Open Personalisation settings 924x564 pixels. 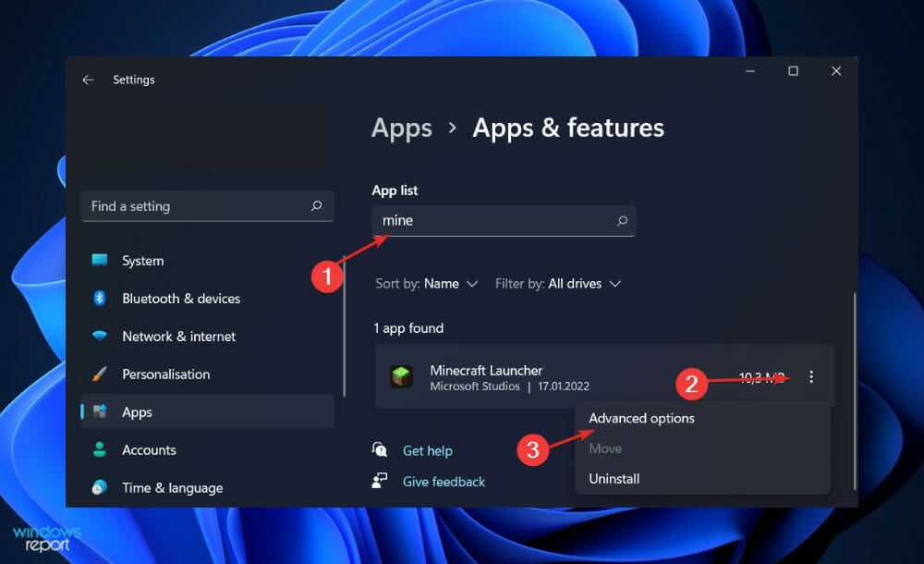click(207, 374)
